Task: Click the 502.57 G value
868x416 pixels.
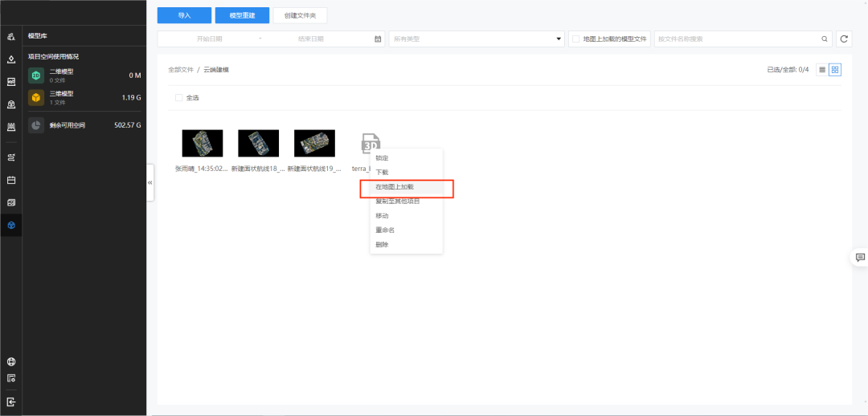Action: (x=127, y=125)
